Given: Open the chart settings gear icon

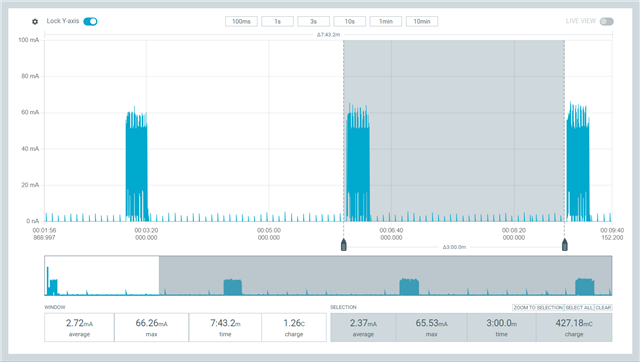Looking at the screenshot, I should (35, 21).
